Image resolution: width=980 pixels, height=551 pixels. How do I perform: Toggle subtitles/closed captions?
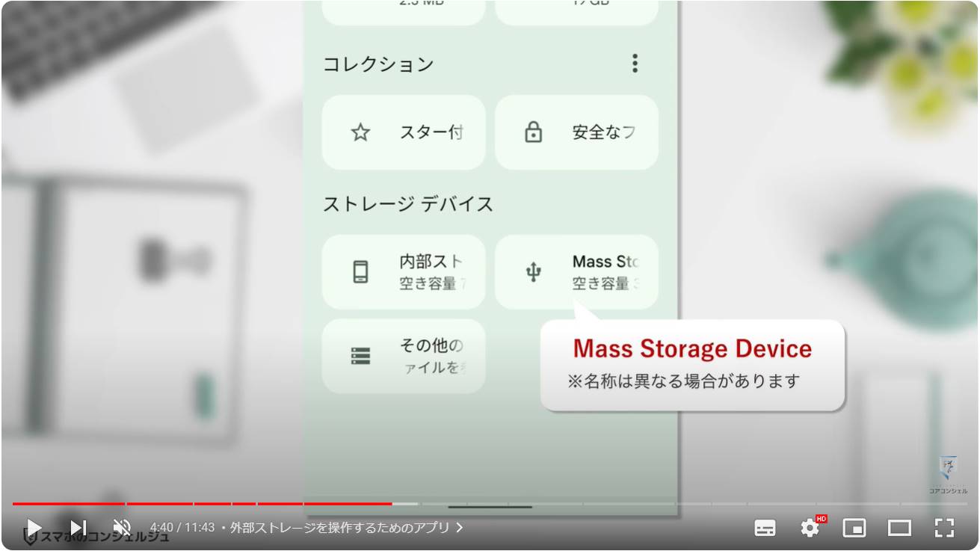[x=765, y=528]
